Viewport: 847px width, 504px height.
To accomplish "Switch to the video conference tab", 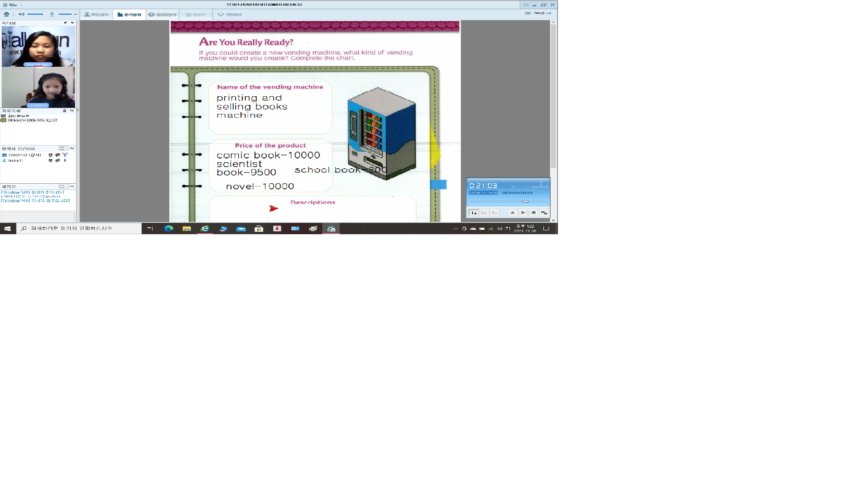I will click(x=96, y=14).
